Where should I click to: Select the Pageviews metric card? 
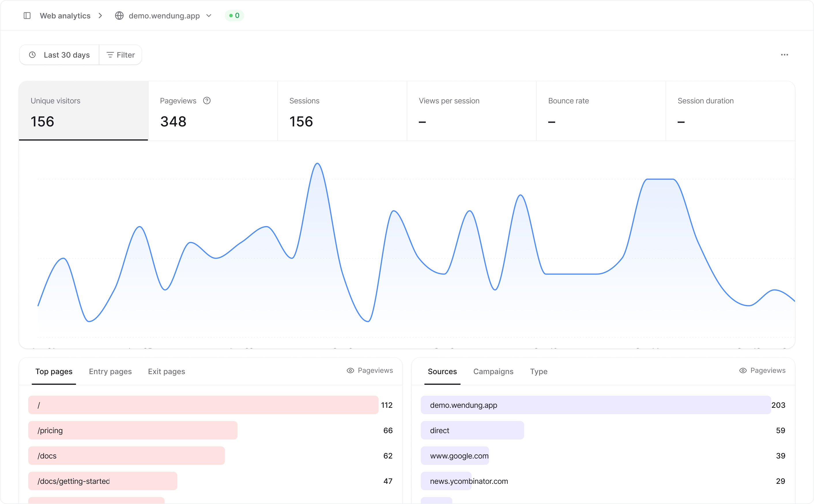click(213, 111)
